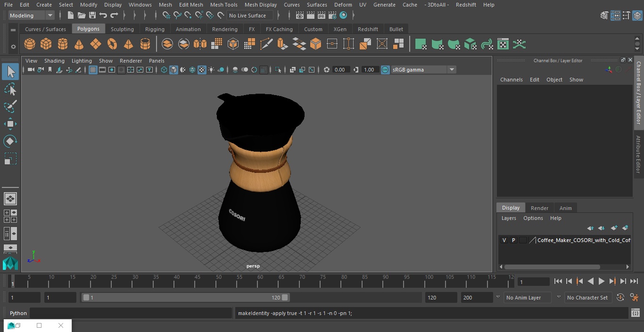Open the shelf editor gear icon

pos(13,46)
